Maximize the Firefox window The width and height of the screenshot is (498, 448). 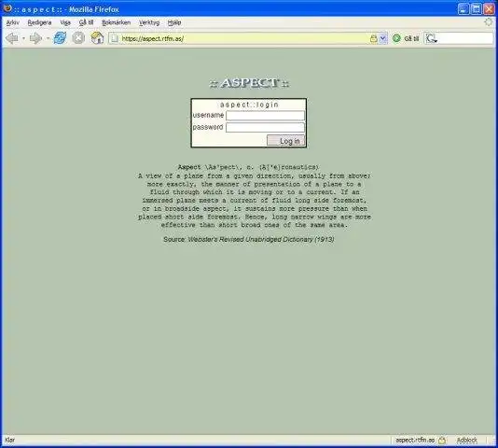coord(477,9)
